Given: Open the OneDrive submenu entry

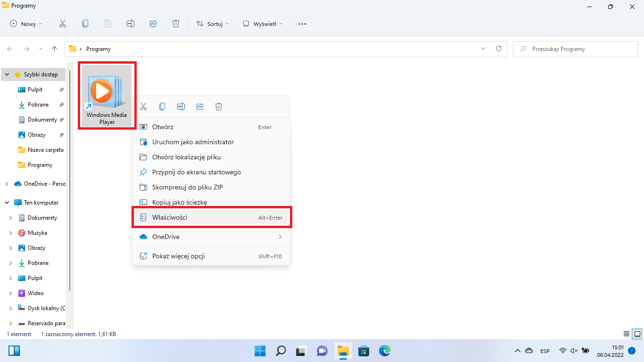Looking at the screenshot, I should click(211, 237).
